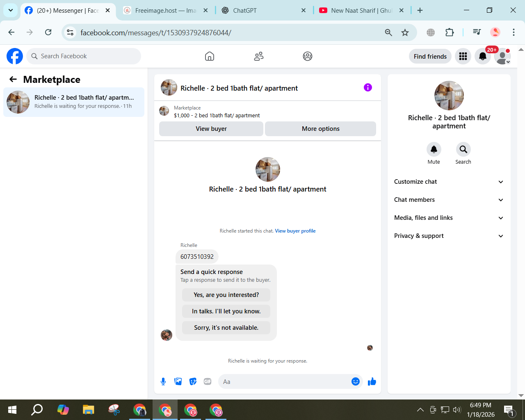The image size is (525, 420).
Task: Click the Search Facebook field
Action: click(84, 56)
